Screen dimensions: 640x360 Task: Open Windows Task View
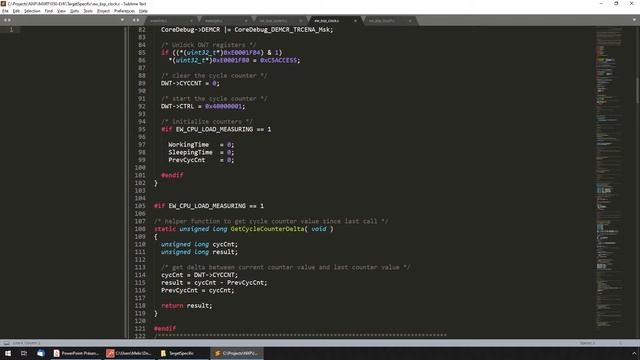pos(24,353)
